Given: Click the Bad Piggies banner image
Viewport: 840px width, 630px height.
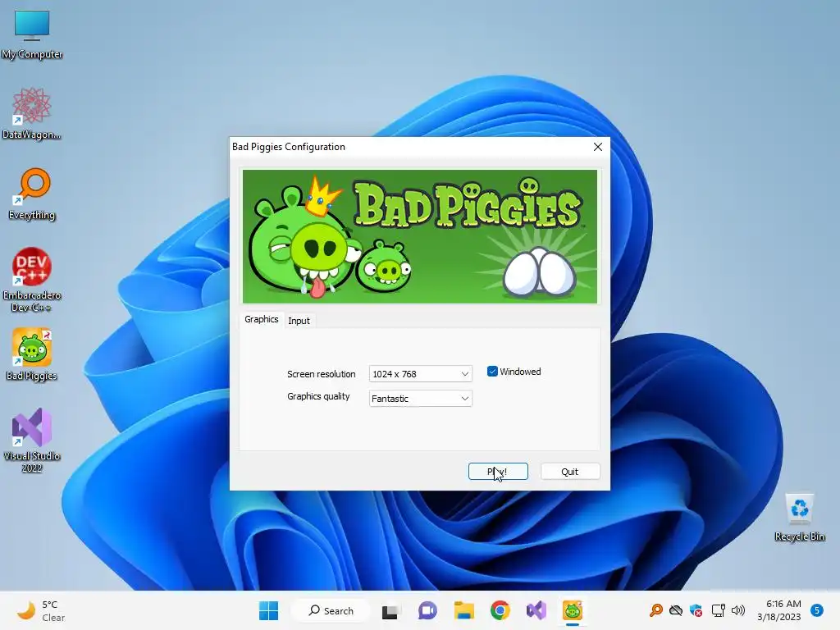Looking at the screenshot, I should click(420, 237).
